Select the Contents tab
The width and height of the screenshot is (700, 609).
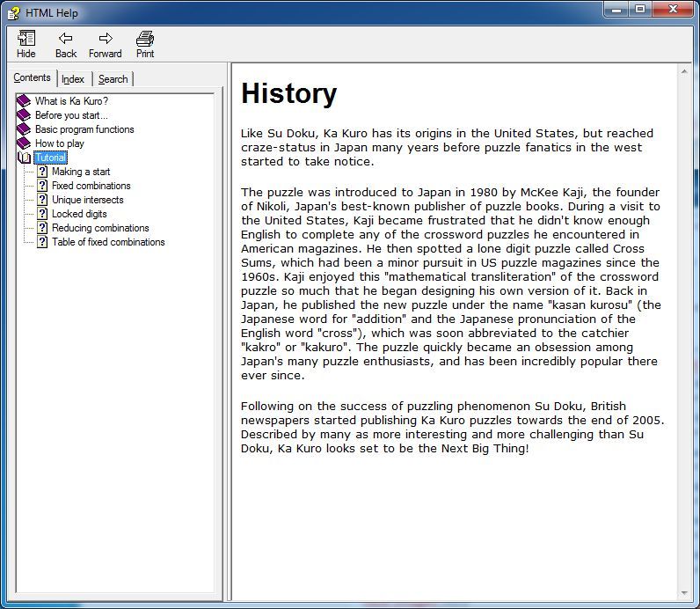[x=32, y=78]
